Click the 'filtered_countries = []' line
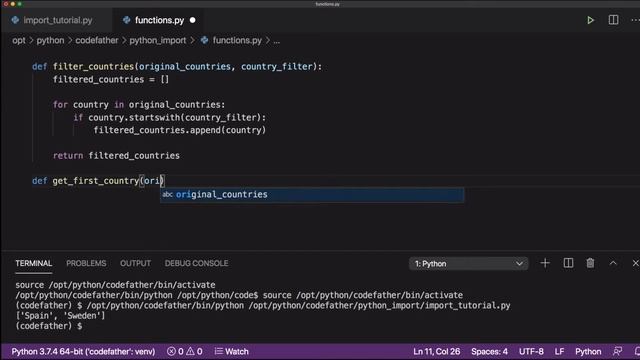 (x=111, y=80)
